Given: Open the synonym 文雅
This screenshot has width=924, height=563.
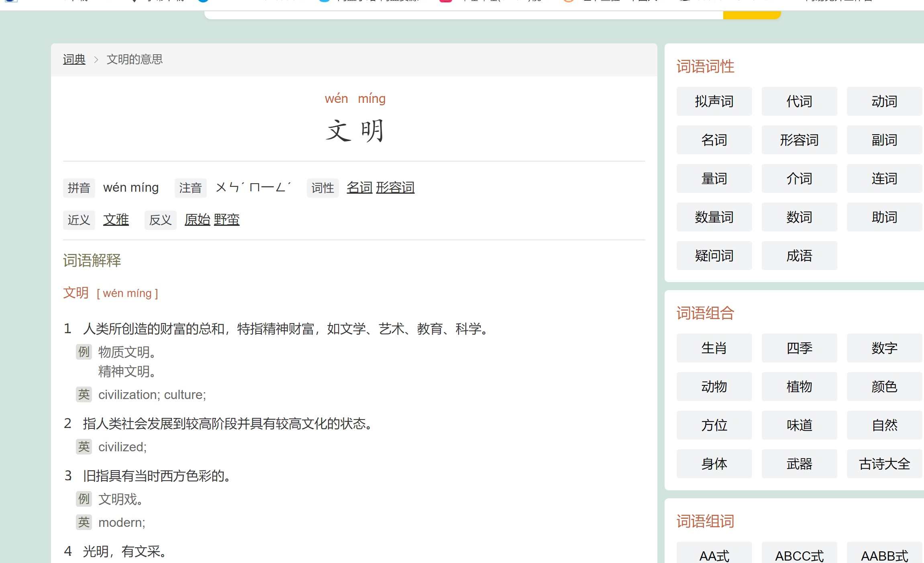Looking at the screenshot, I should [116, 220].
